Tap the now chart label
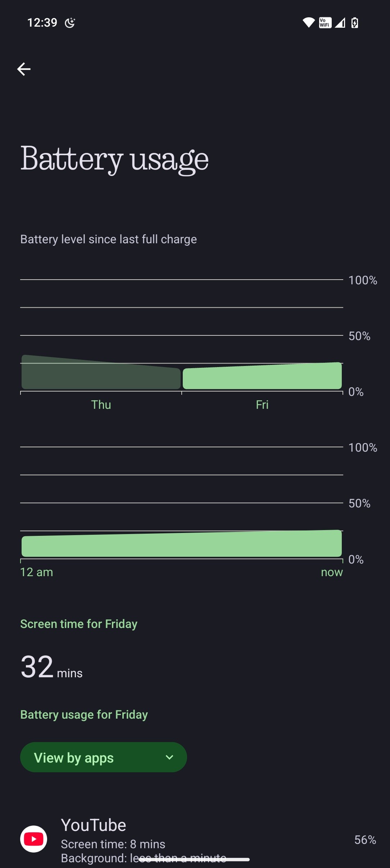Viewport: 390px width, 868px height. (x=332, y=572)
